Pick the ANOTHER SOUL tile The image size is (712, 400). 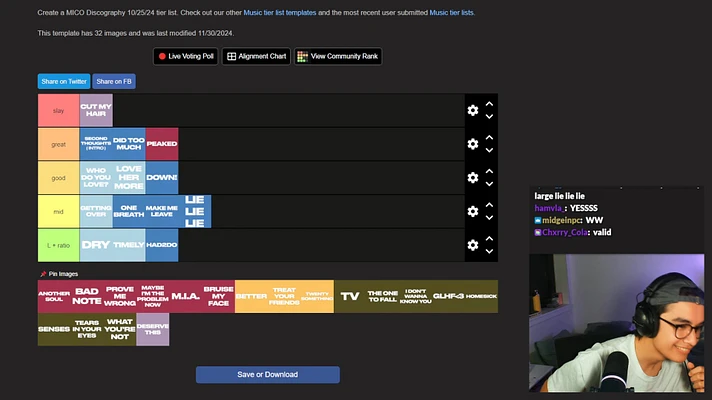(x=54, y=296)
